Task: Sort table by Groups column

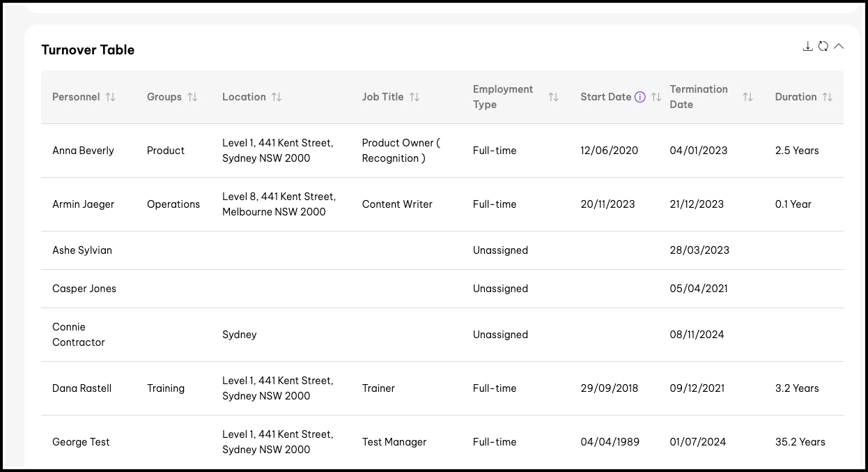Action: pyautogui.click(x=192, y=97)
